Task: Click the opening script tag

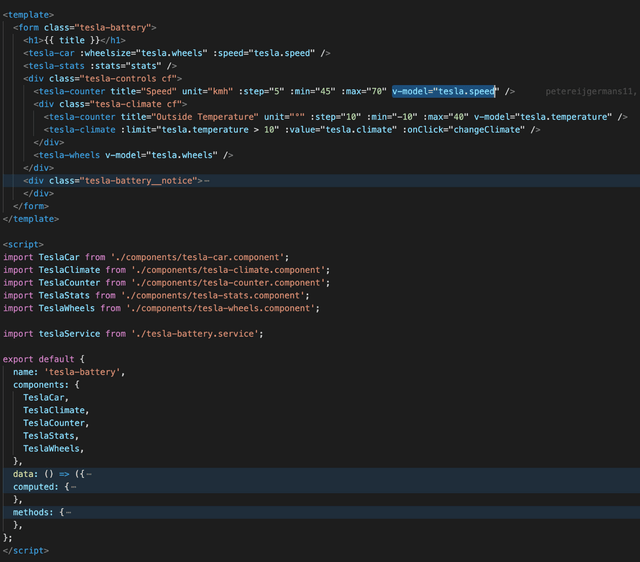Action: [x=23, y=244]
